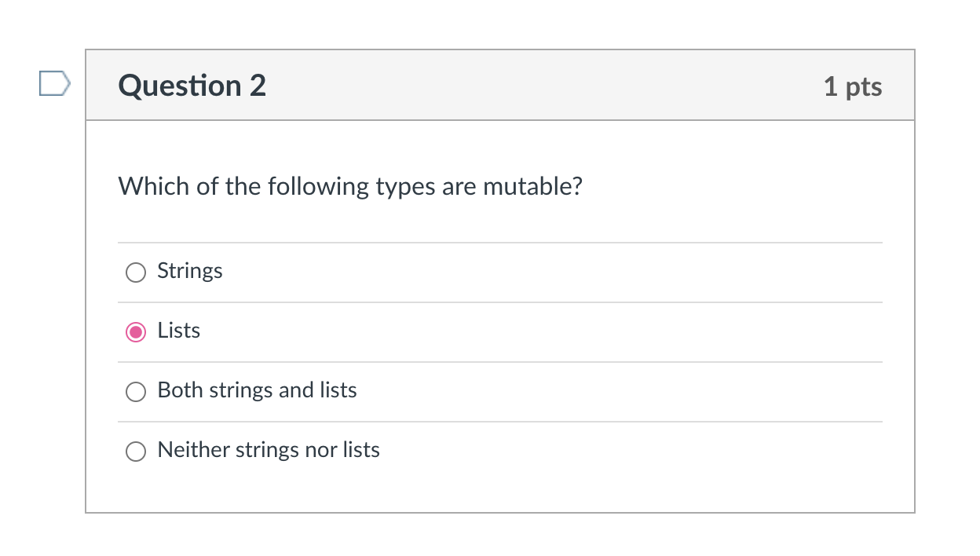
Task: Click the Question 2 heading
Action: click(192, 86)
